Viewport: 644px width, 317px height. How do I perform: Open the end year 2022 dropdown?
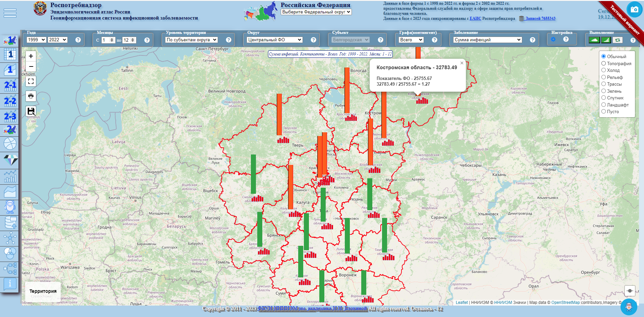point(58,40)
